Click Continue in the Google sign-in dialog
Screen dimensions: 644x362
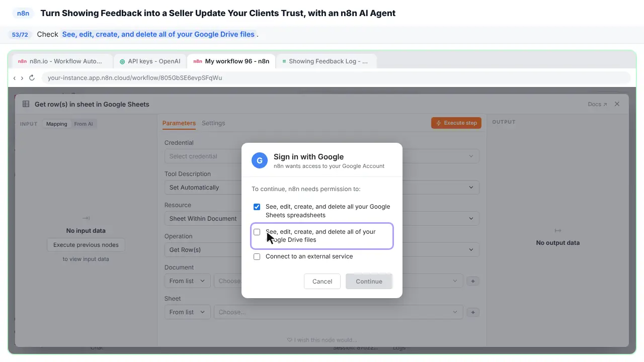point(369,282)
